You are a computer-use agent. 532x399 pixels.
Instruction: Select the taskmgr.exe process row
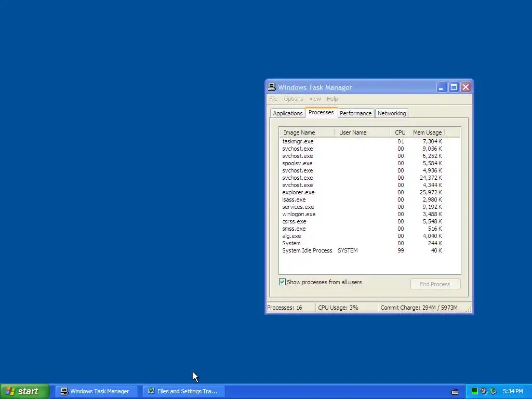click(x=362, y=141)
